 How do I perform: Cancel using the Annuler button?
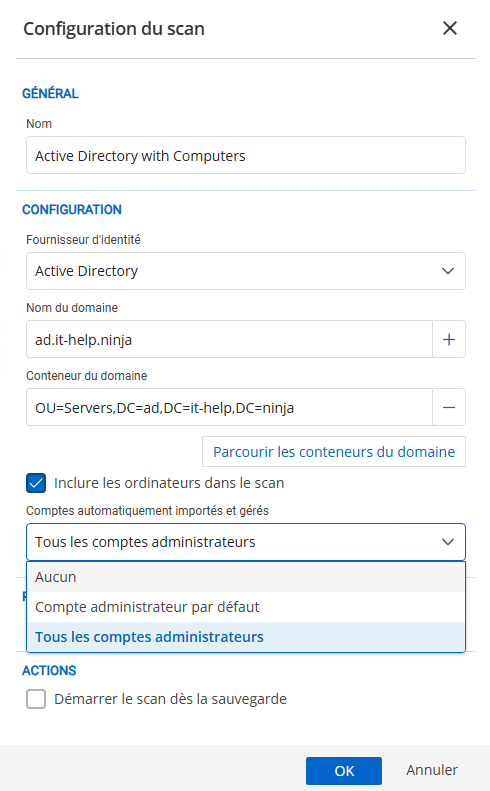(x=432, y=770)
